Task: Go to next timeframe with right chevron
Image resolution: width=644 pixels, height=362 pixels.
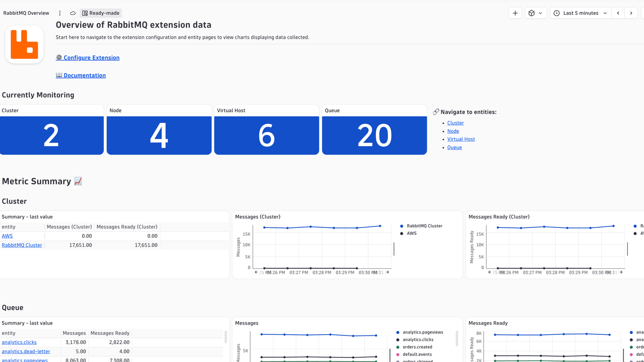Action: pos(631,13)
